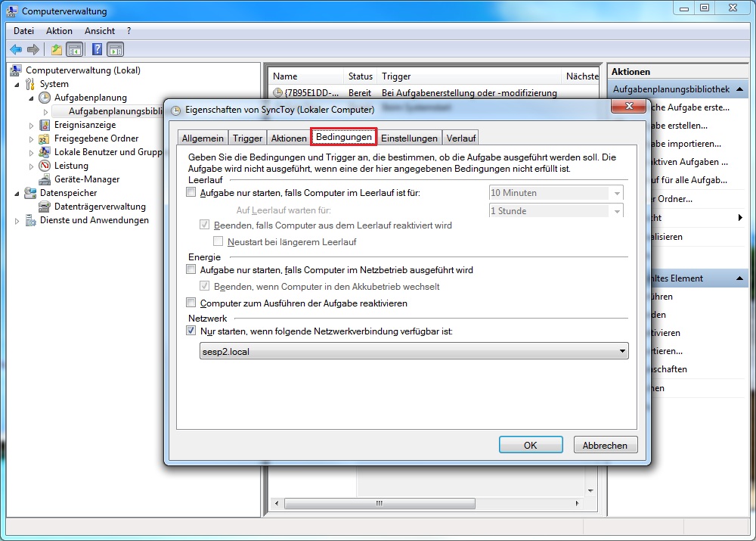Image resolution: width=756 pixels, height=541 pixels.
Task: Open the Datei menu
Action: pyautogui.click(x=23, y=31)
